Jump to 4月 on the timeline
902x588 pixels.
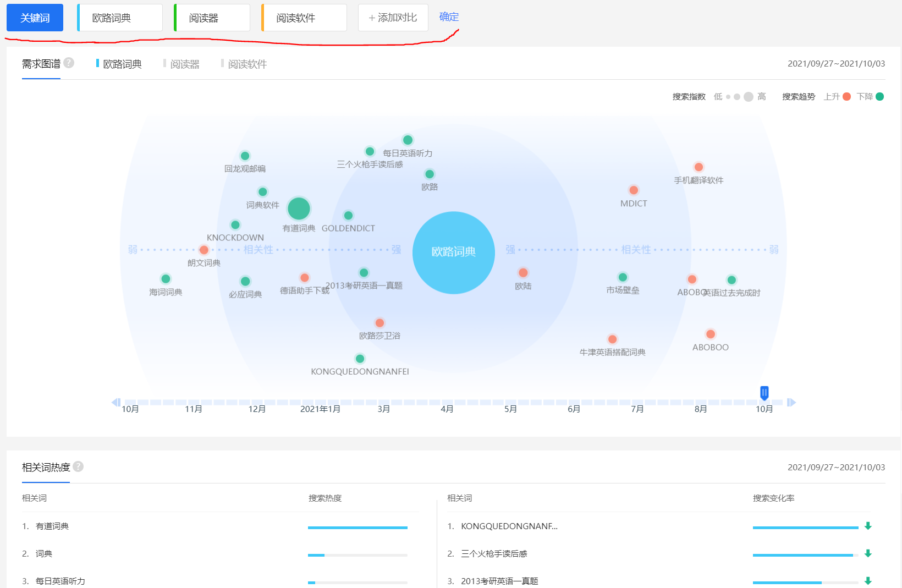[447, 409]
